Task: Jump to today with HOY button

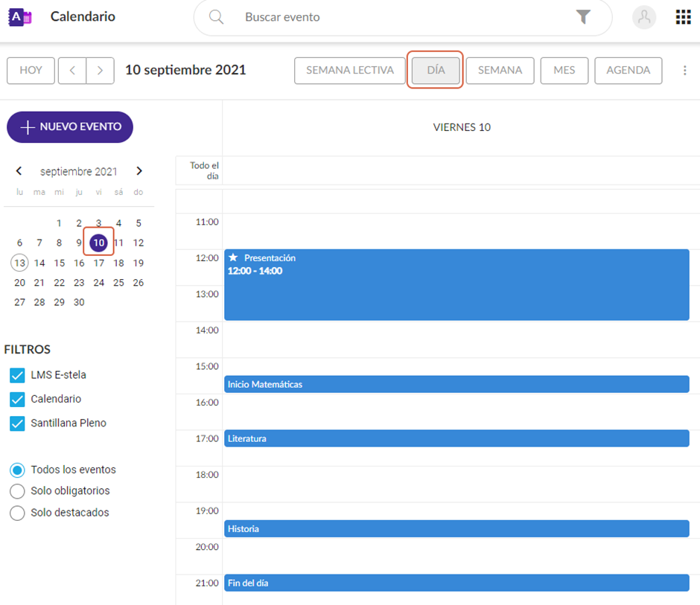Action: 31,71
